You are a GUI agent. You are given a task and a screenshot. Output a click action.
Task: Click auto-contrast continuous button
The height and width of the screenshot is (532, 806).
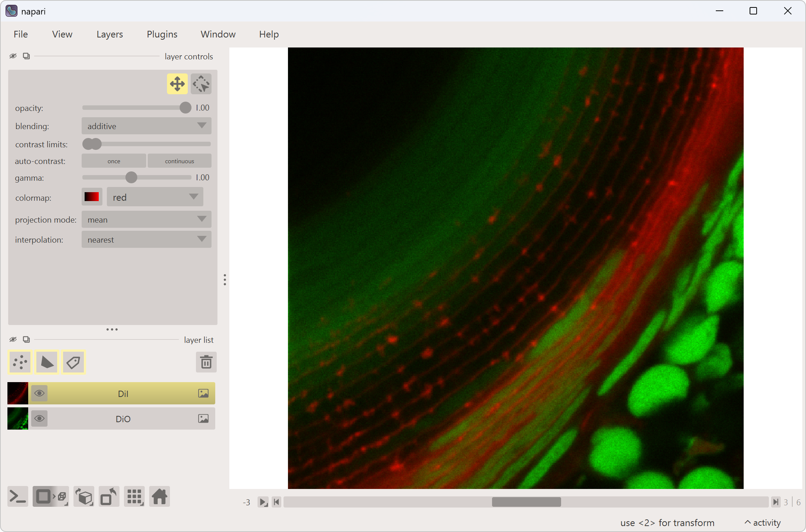(x=180, y=161)
